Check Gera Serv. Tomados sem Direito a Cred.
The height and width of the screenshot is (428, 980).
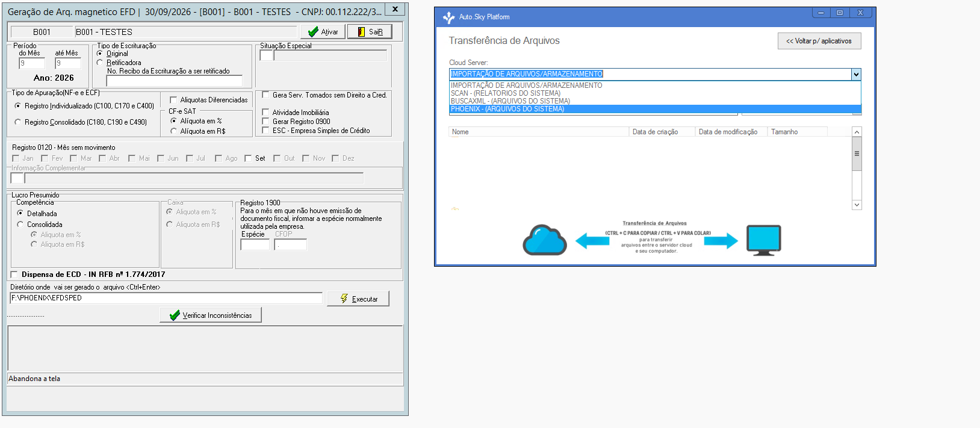[265, 95]
